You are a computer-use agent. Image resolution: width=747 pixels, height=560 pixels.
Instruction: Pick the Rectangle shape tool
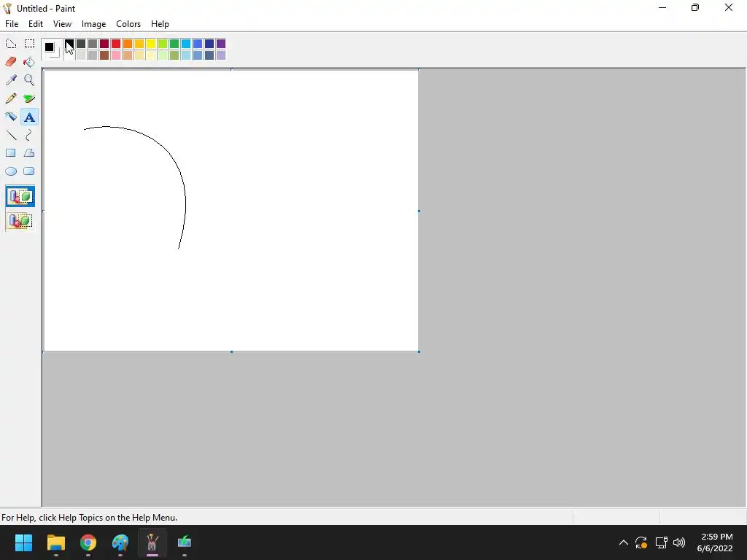click(x=11, y=153)
